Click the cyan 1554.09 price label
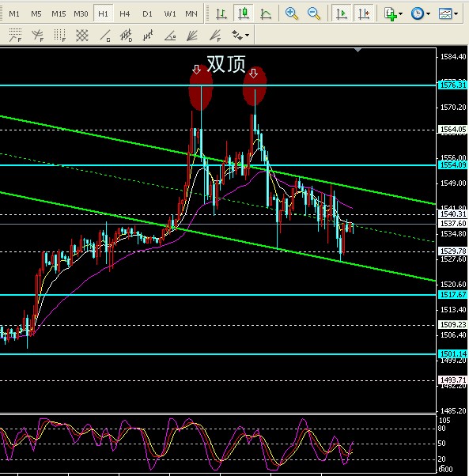Image resolution: width=469 pixels, height=476 pixels. tap(452, 164)
